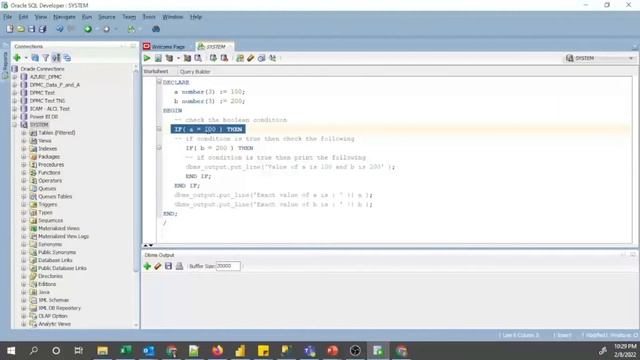Viewport: 640px width, 360px height.
Task: Save Dbms Output with the floppy icon
Action: coord(168,266)
